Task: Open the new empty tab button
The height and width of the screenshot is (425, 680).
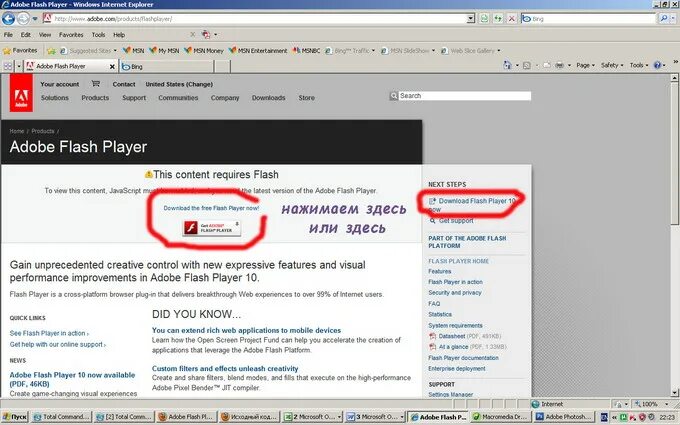Action: click(222, 66)
